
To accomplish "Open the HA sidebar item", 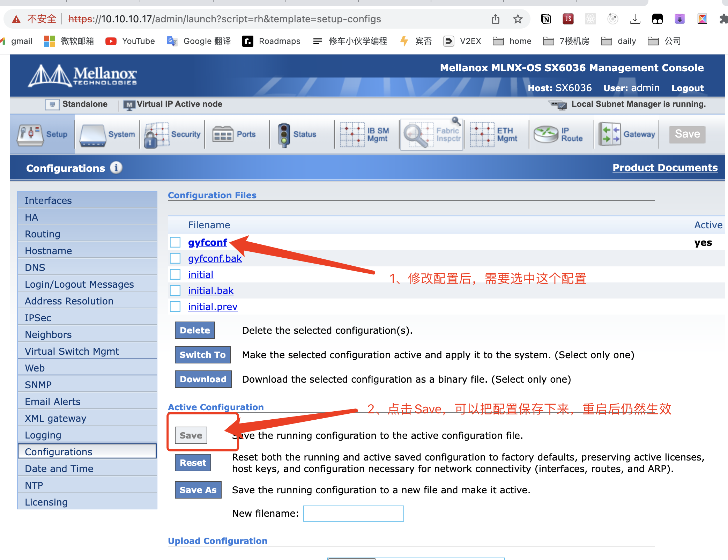I will [x=87, y=217].
